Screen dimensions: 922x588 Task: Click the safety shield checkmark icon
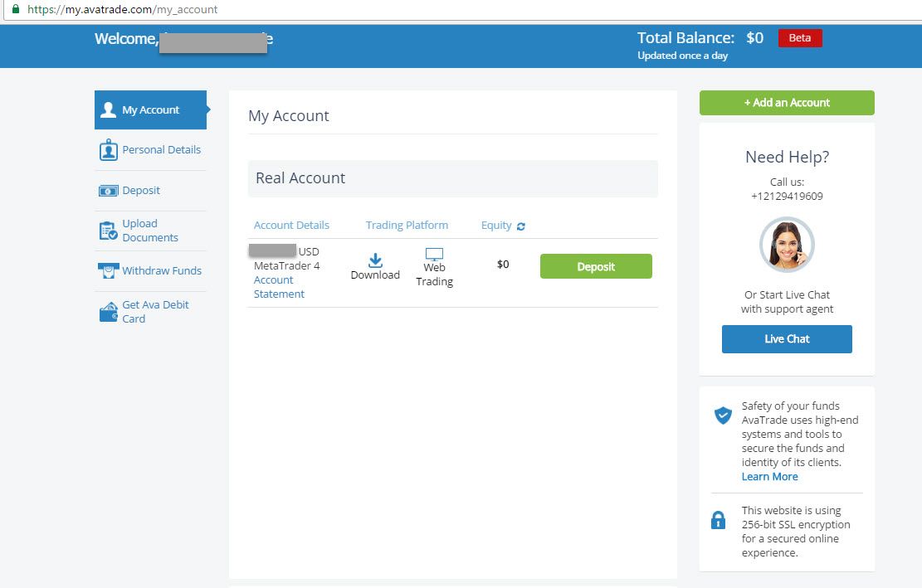[723, 415]
